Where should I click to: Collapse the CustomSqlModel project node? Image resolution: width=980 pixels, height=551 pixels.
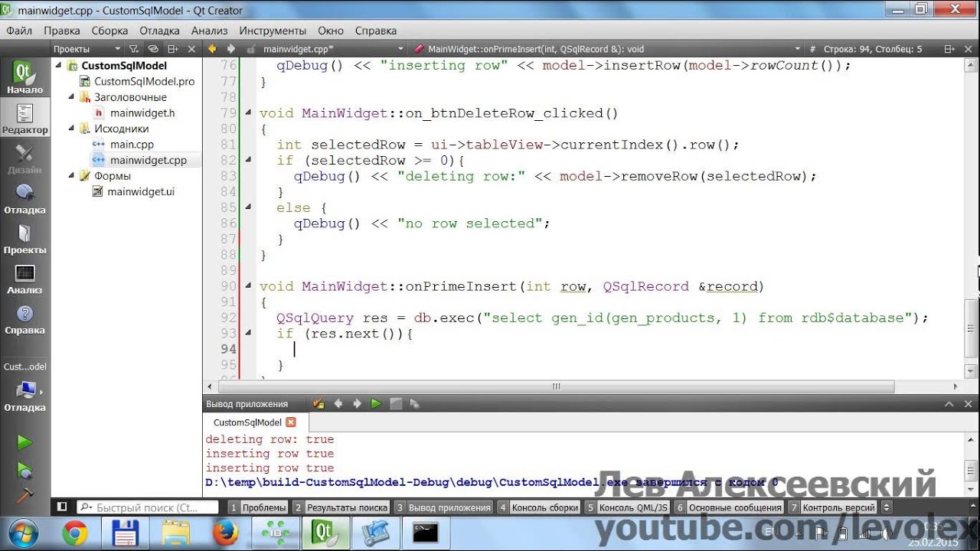[59, 66]
